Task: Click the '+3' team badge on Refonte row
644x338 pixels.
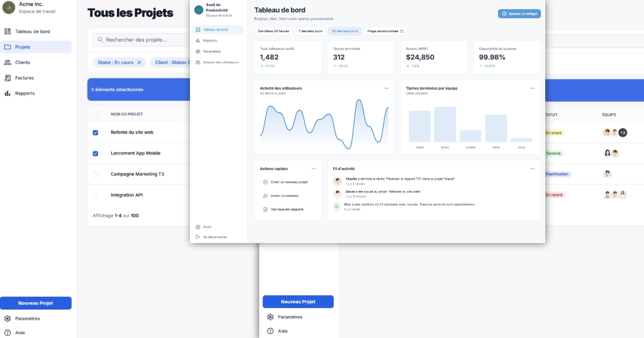Action: click(x=623, y=133)
